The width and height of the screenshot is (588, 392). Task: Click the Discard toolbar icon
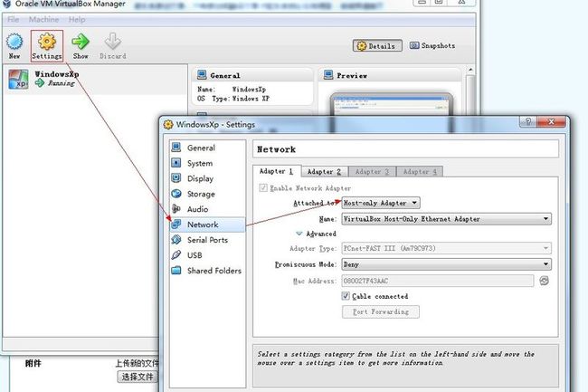[x=112, y=42]
